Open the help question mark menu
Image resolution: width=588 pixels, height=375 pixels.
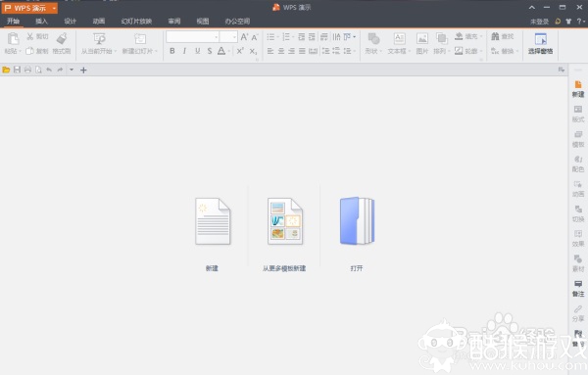click(x=580, y=22)
